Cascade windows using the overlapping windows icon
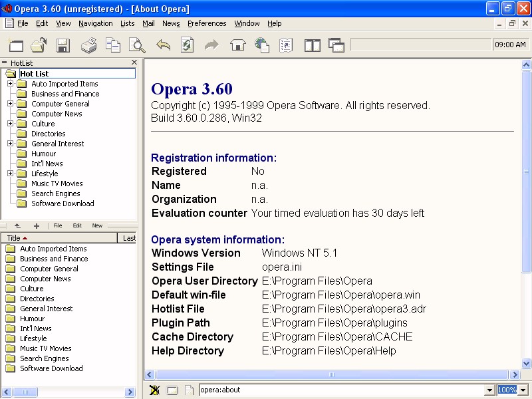 [336, 45]
